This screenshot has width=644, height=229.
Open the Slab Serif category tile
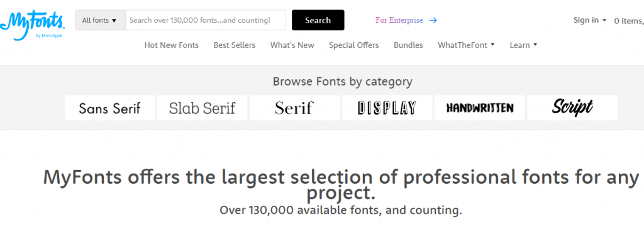pos(202,108)
